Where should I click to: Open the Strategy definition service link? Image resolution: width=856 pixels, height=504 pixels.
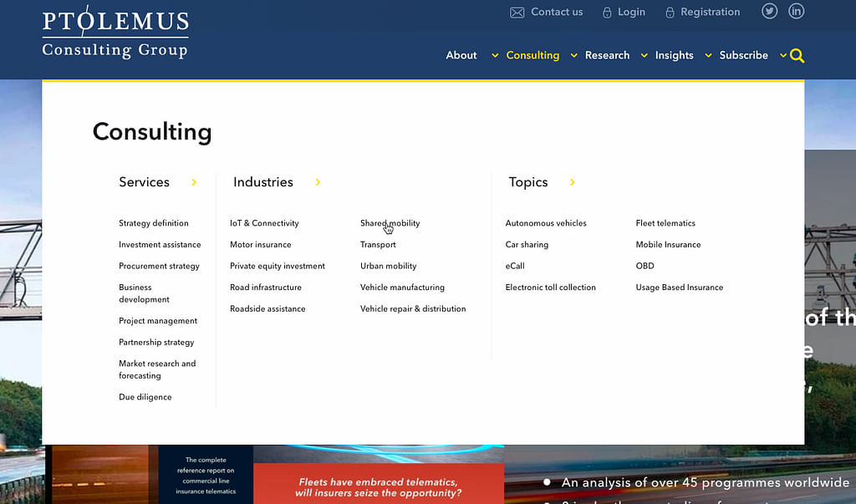point(154,223)
